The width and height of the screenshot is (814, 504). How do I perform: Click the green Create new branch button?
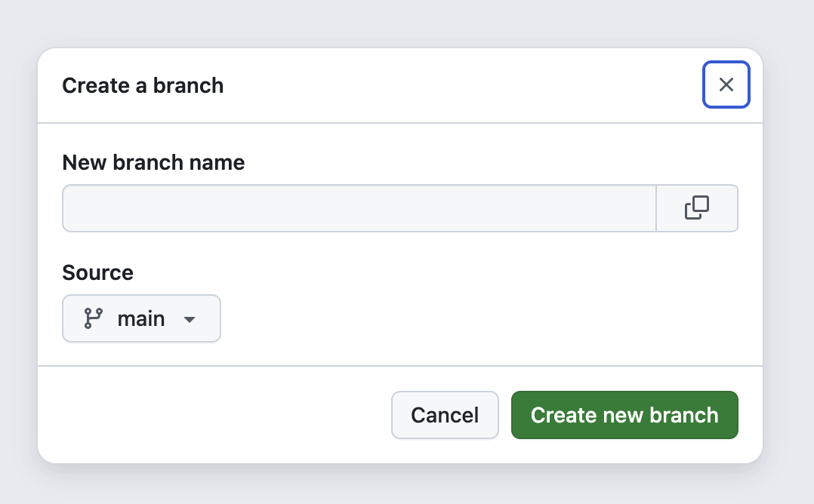(624, 415)
